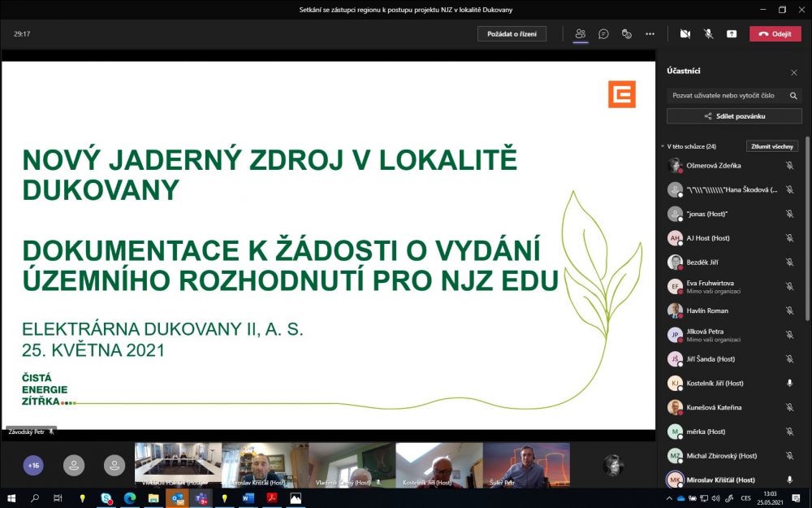Open Windows Start menu
This screenshot has height=508, width=812.
tap(11, 498)
